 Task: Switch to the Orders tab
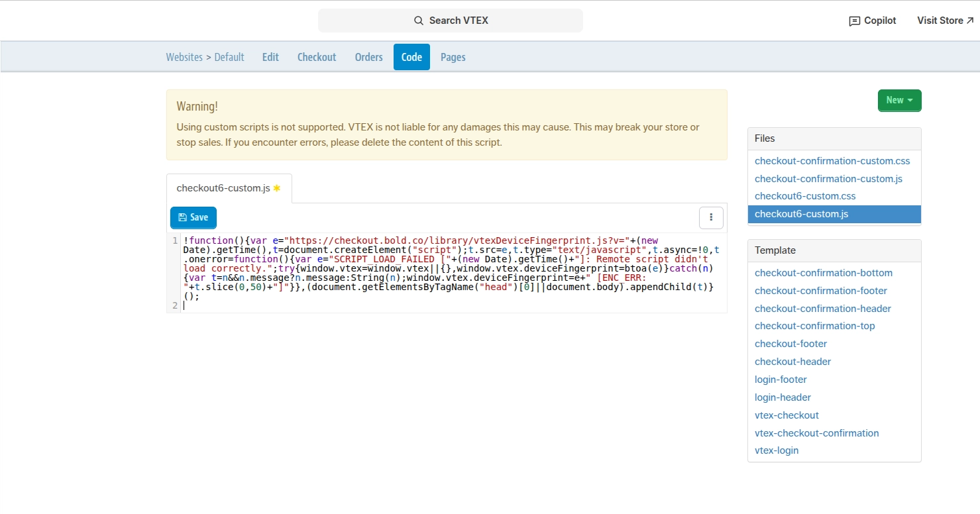[x=368, y=57]
